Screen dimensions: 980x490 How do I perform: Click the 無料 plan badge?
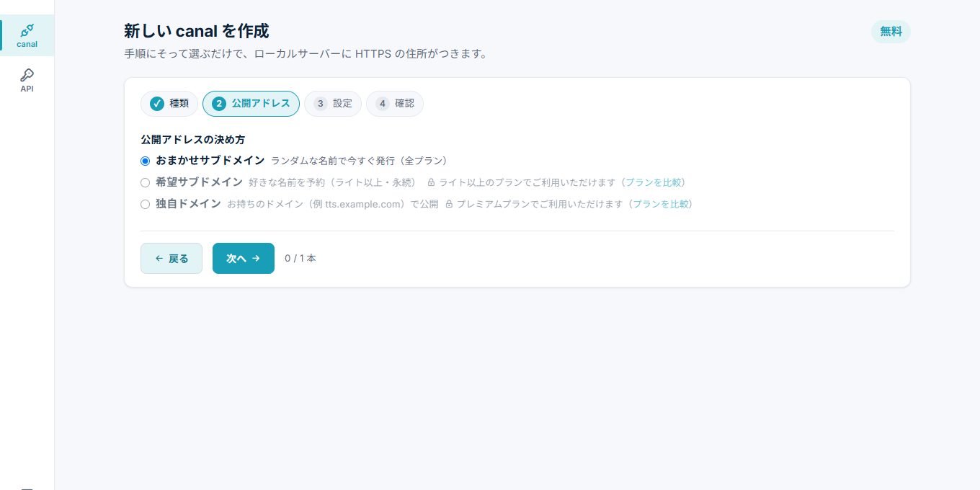pyautogui.click(x=891, y=32)
